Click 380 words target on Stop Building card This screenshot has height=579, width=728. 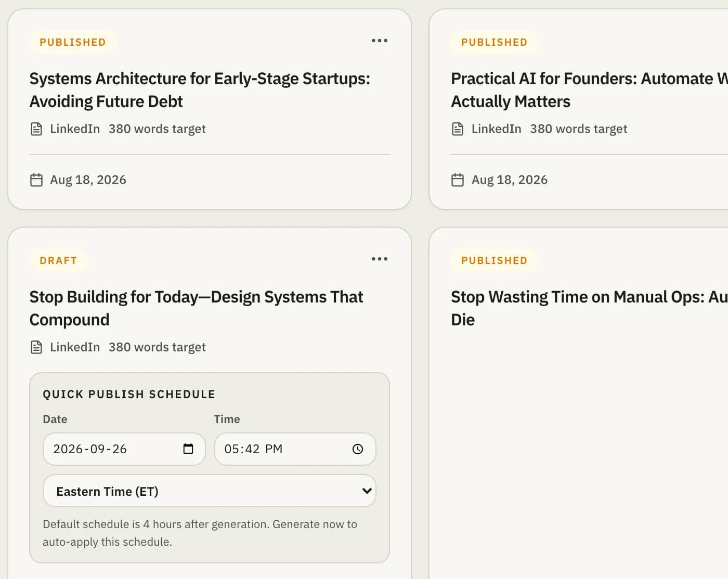157,347
